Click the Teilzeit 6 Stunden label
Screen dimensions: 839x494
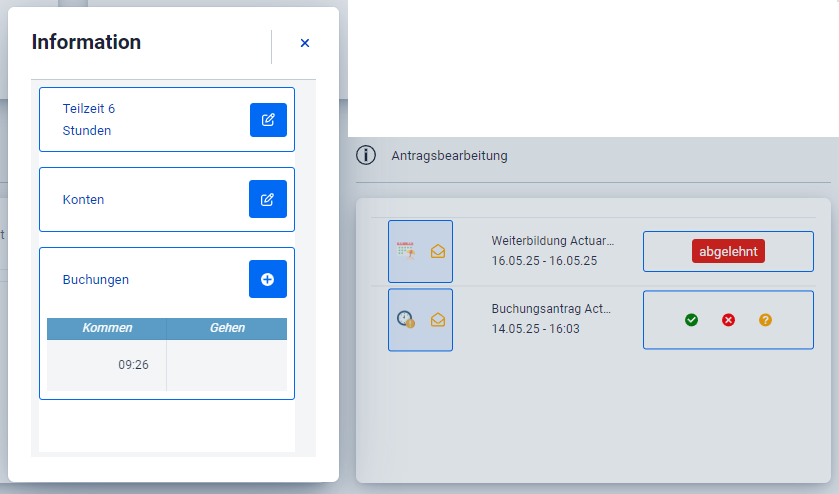(x=88, y=120)
